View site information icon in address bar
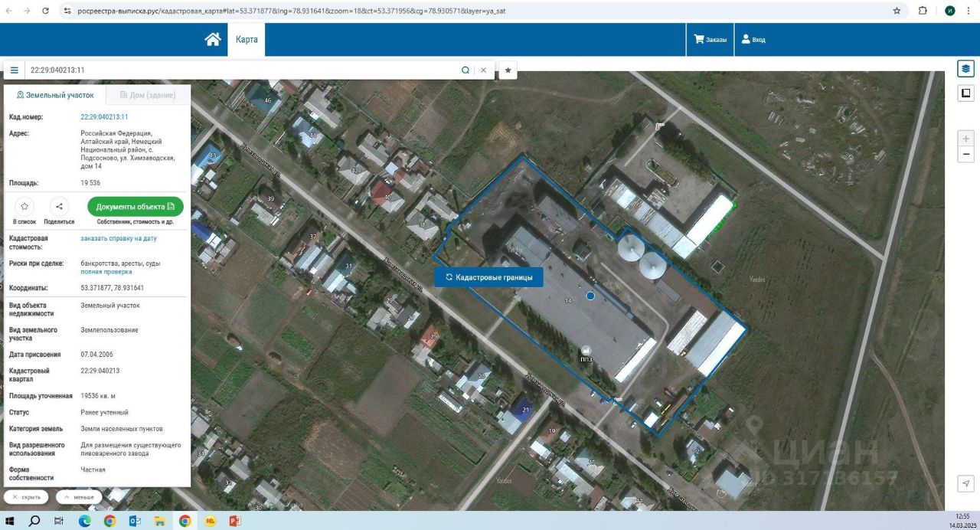 [67, 11]
